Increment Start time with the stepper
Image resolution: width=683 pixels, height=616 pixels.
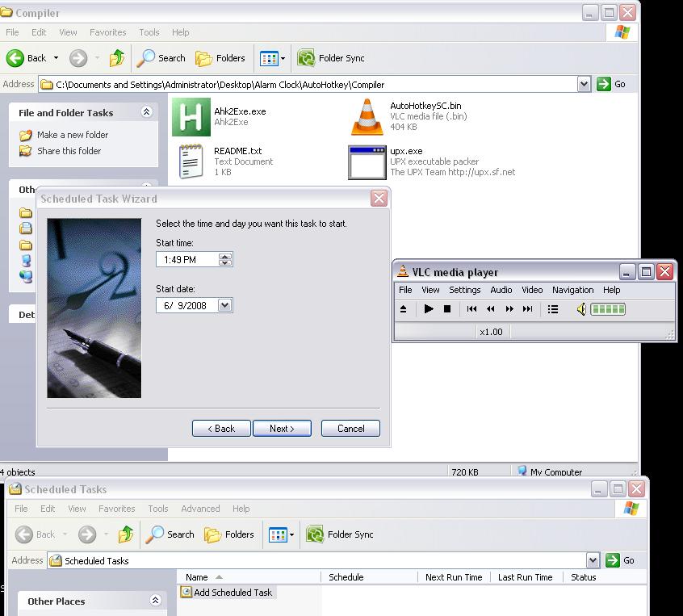[224, 256]
